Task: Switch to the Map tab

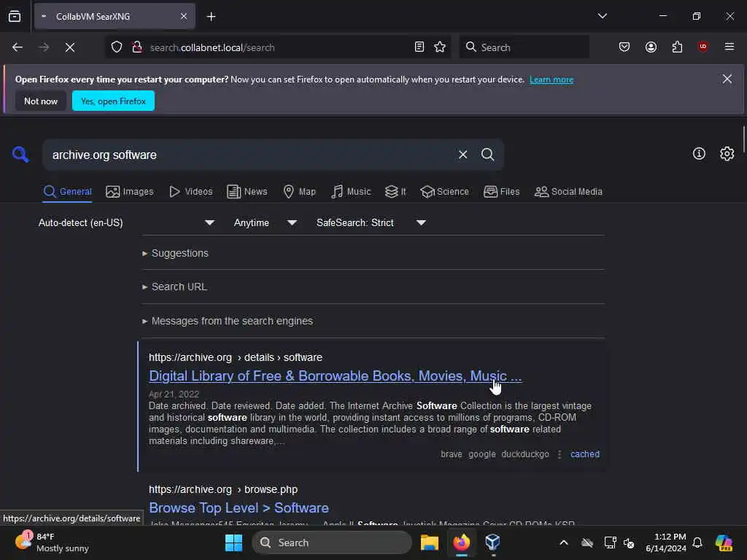Action: (300, 192)
